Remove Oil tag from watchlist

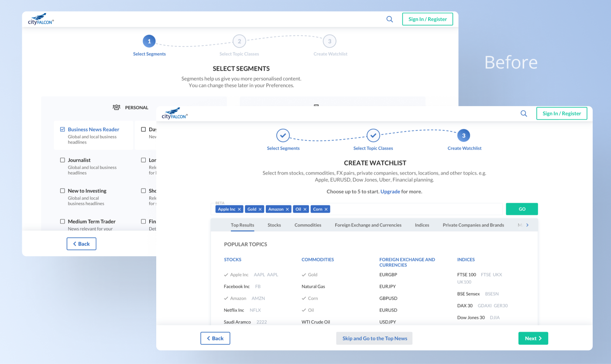tap(305, 209)
